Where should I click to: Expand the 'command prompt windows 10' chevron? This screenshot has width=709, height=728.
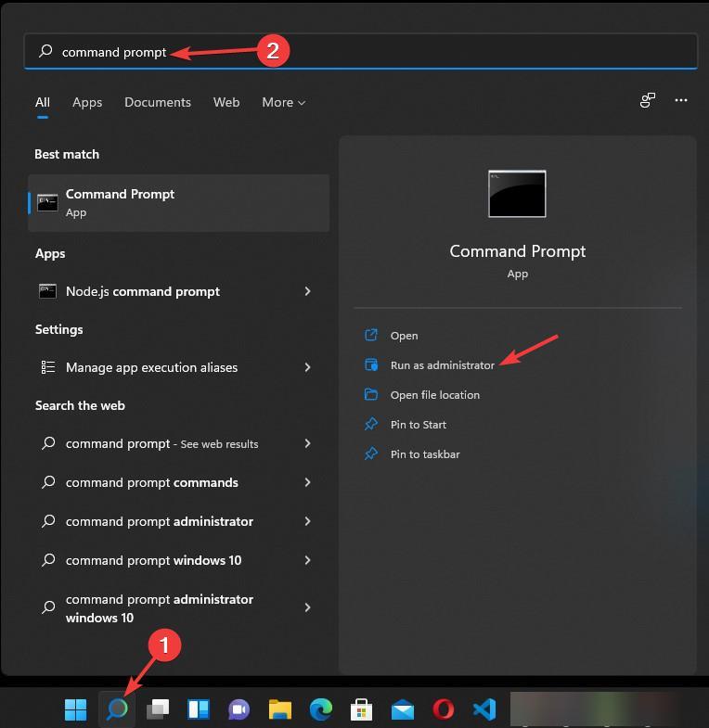[307, 560]
